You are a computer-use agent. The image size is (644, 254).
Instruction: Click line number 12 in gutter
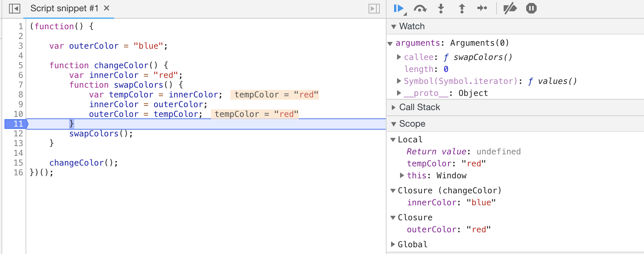click(x=18, y=133)
